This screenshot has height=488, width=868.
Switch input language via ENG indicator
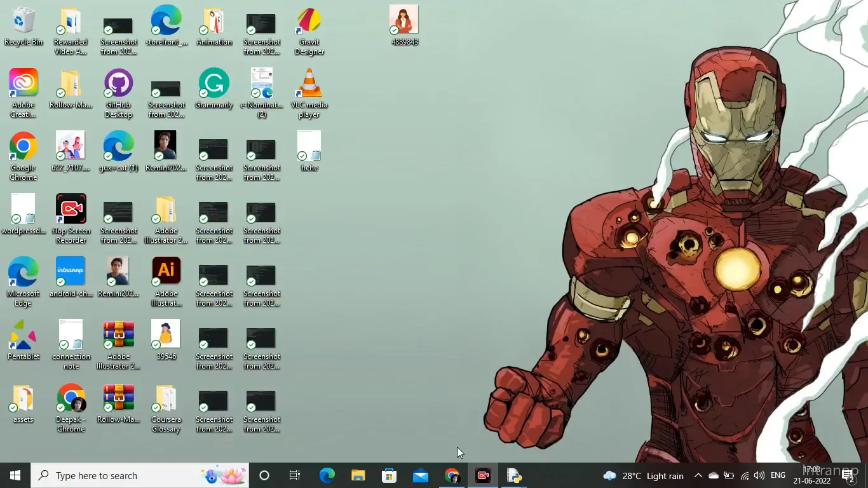pyautogui.click(x=778, y=475)
